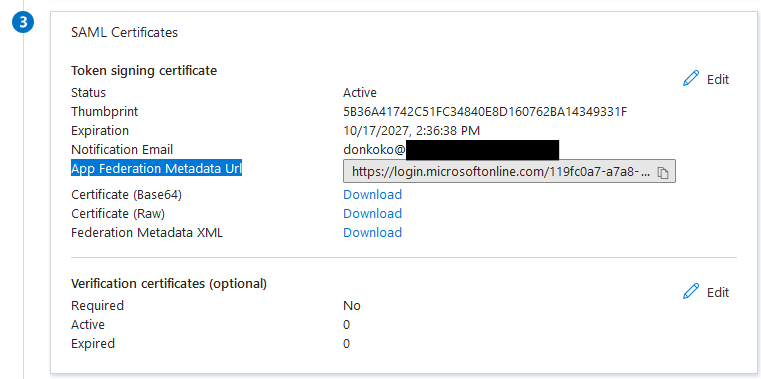Click the Active status value
The image size is (761, 379).
pos(360,93)
